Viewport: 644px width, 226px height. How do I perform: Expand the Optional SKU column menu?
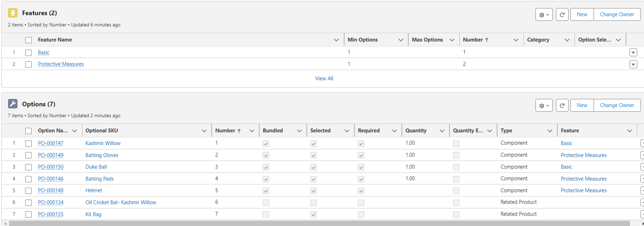tap(204, 131)
